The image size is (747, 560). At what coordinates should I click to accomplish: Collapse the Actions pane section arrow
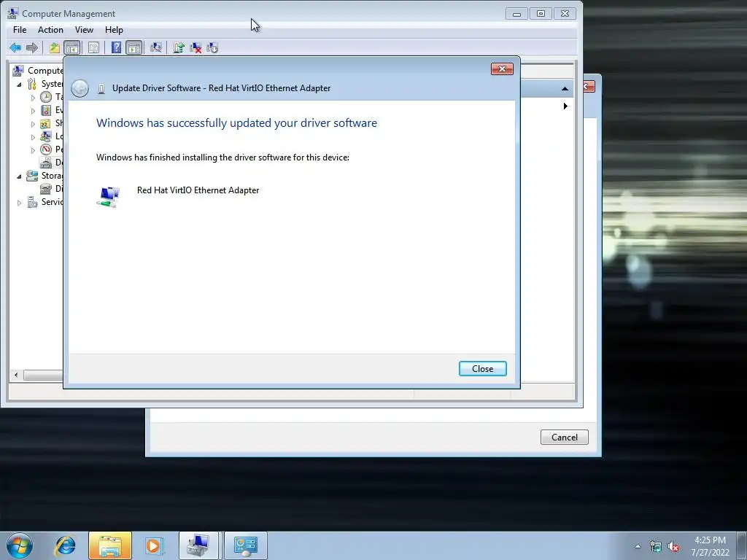point(565,89)
